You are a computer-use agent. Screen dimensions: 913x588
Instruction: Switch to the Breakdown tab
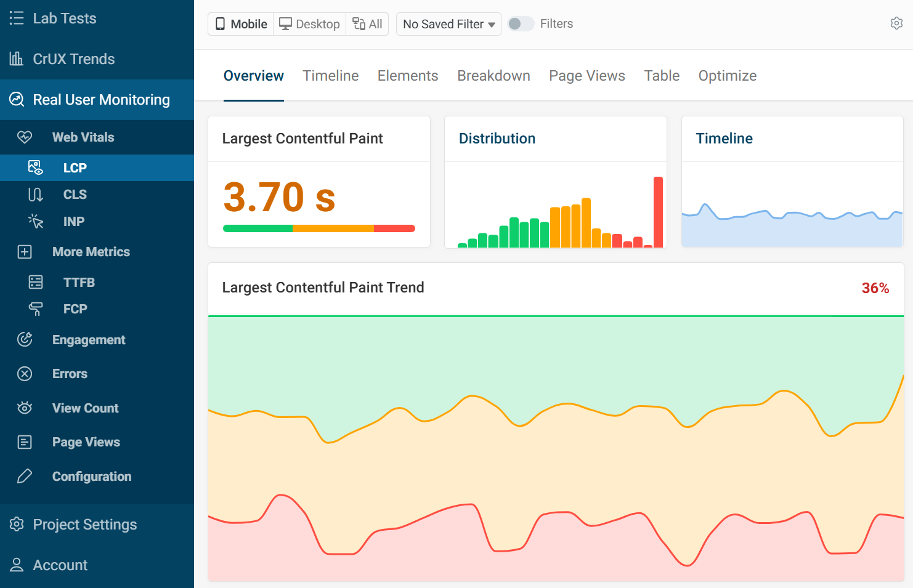(493, 75)
